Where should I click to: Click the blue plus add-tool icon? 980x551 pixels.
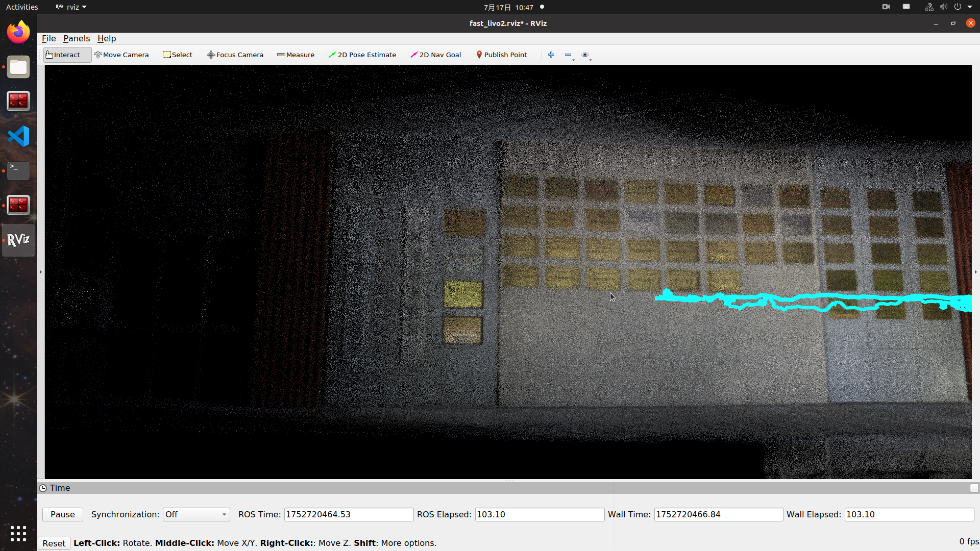click(551, 55)
